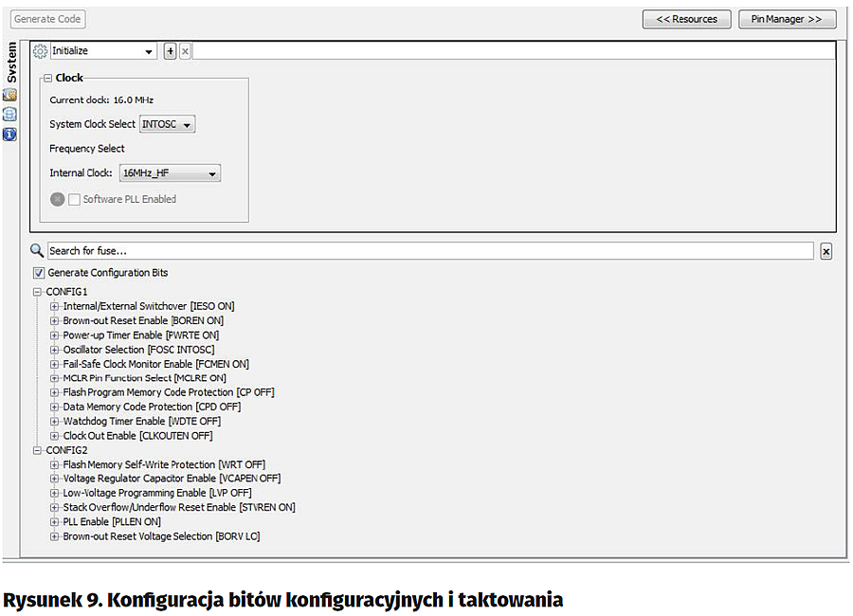
Task: Click the X icon next to plus button
Action: pyautogui.click(x=185, y=51)
